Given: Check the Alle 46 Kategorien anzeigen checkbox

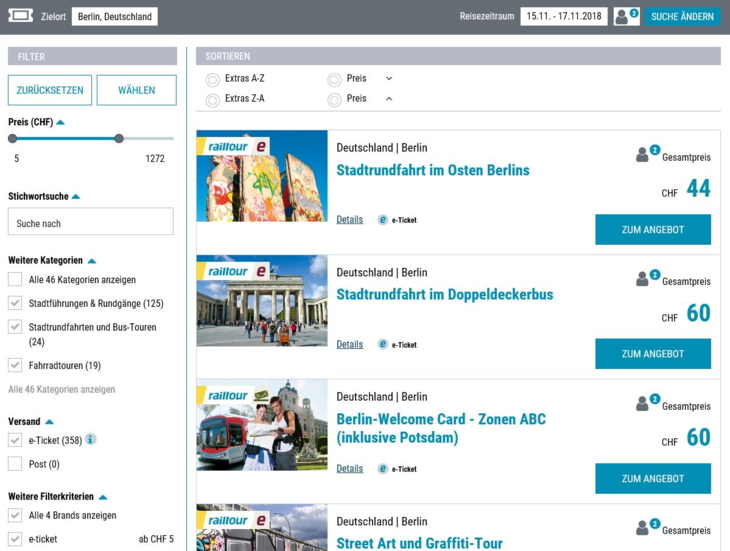Looking at the screenshot, I should pyautogui.click(x=15, y=280).
